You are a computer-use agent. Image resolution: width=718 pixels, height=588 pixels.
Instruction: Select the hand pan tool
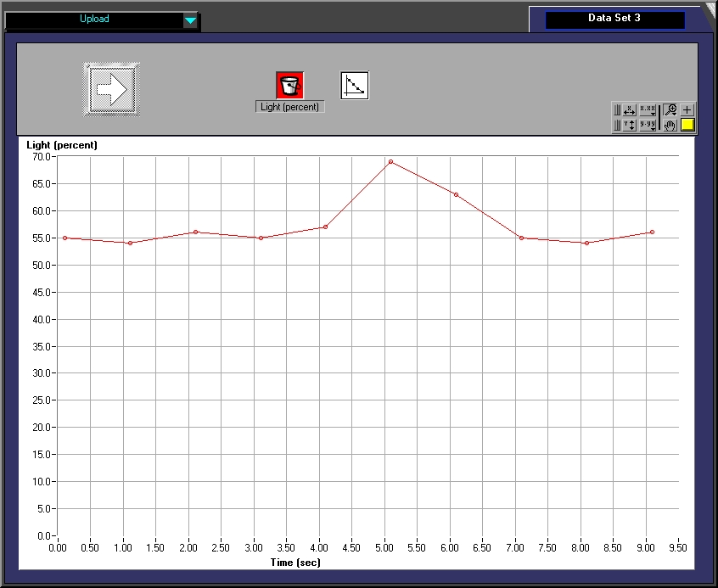click(670, 125)
